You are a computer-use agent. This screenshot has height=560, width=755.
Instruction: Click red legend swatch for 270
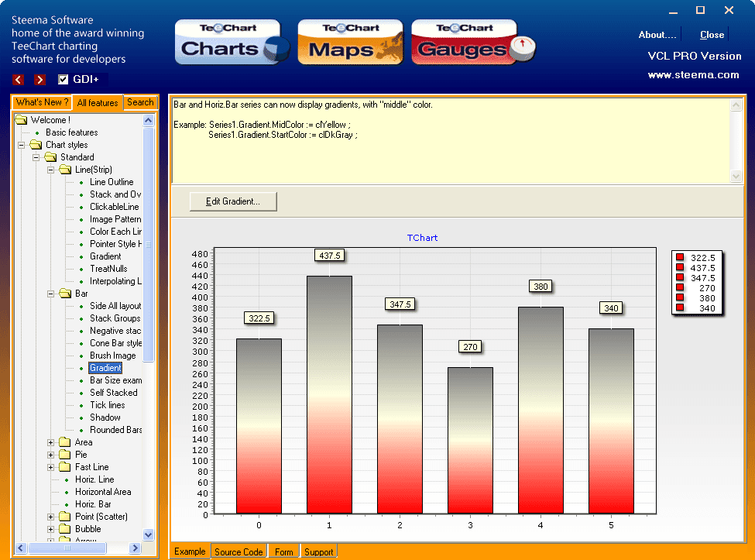(x=680, y=287)
